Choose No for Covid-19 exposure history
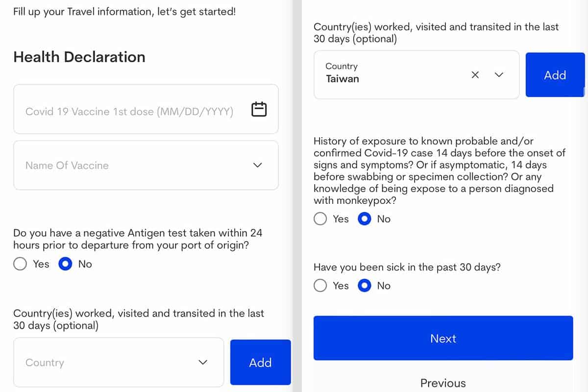Viewport: 588px width, 392px height. pos(365,219)
